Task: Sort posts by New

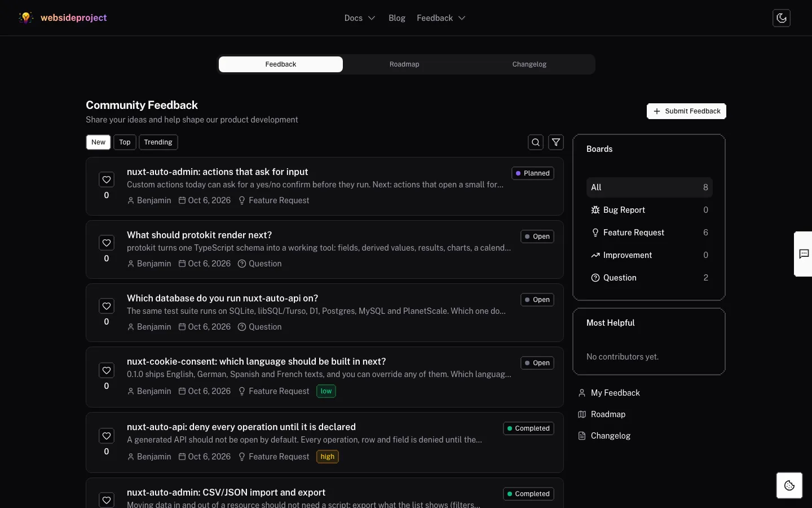Action: [98, 142]
